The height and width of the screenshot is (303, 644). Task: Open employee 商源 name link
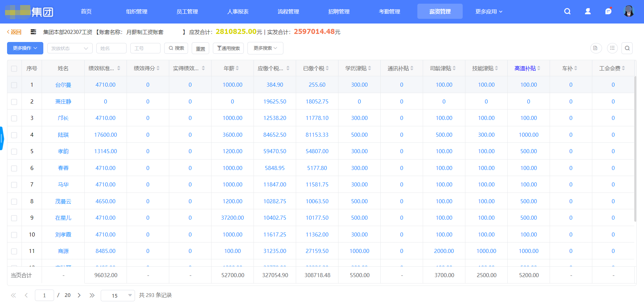[x=63, y=251]
